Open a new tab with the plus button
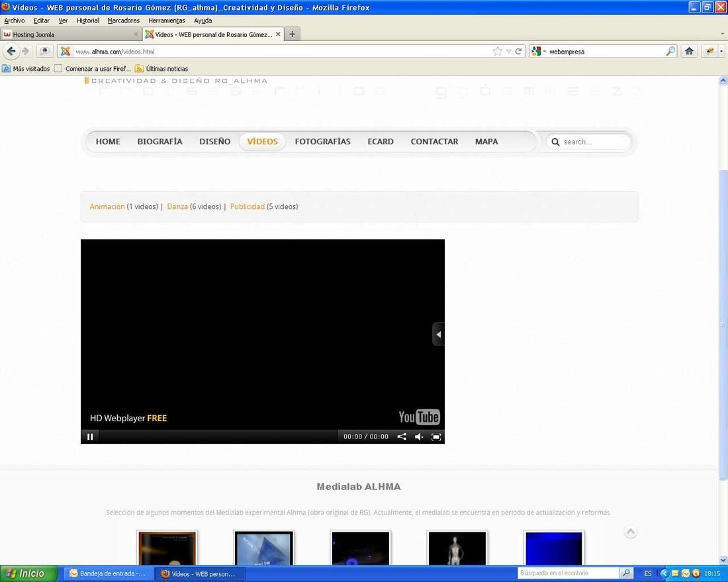 (292, 34)
